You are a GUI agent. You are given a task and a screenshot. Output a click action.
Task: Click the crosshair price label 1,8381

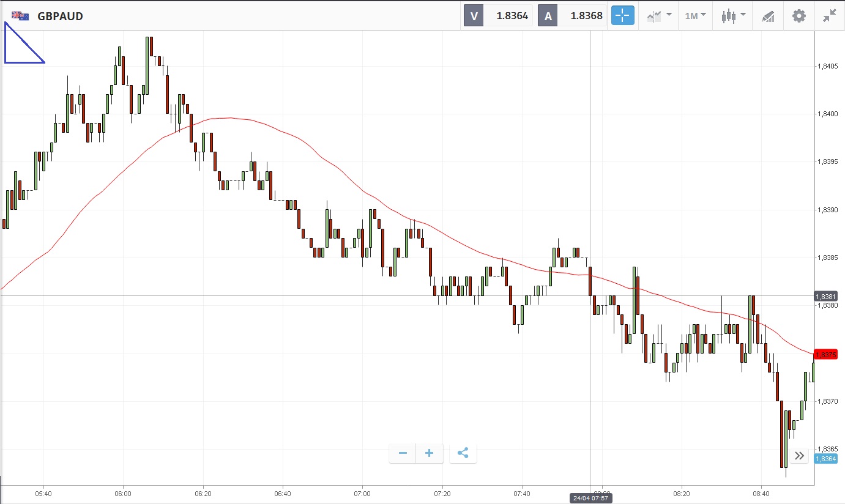825,296
